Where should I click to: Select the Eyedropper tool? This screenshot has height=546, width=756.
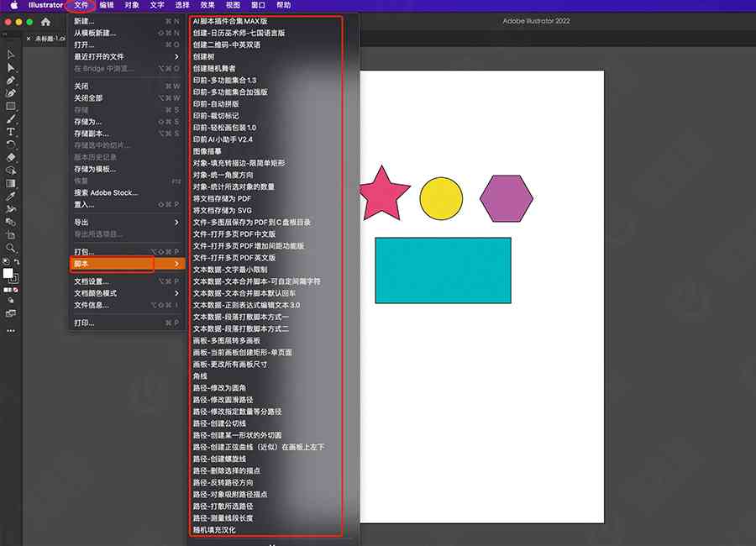point(11,197)
